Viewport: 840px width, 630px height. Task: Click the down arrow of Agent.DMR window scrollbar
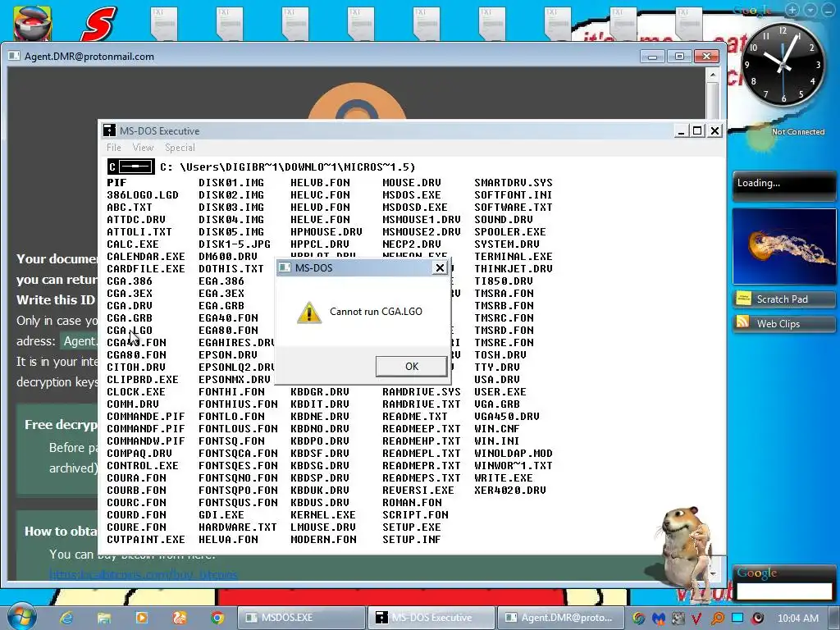click(712, 573)
